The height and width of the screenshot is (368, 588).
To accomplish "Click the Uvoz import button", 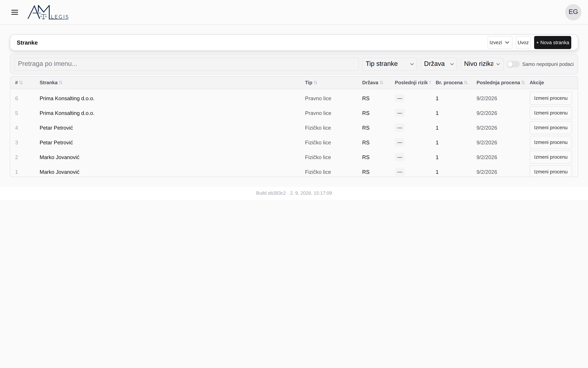I will click(x=523, y=43).
